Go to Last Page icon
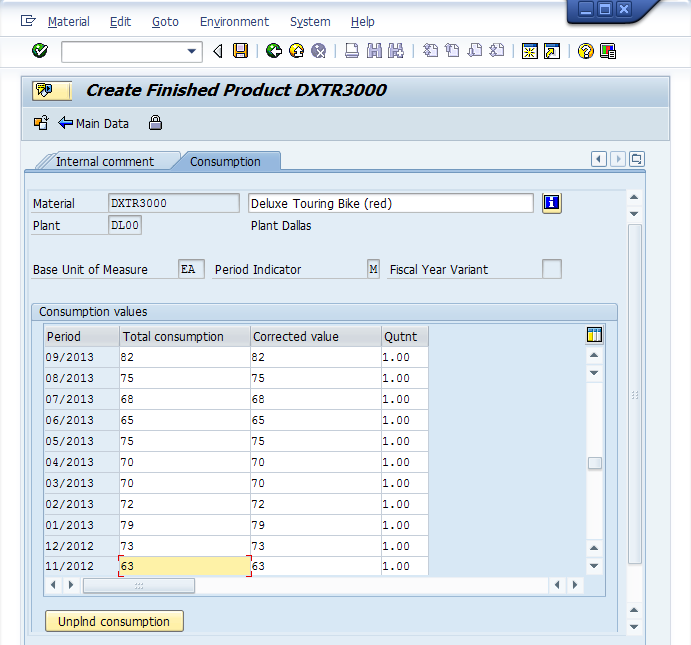 click(497, 51)
